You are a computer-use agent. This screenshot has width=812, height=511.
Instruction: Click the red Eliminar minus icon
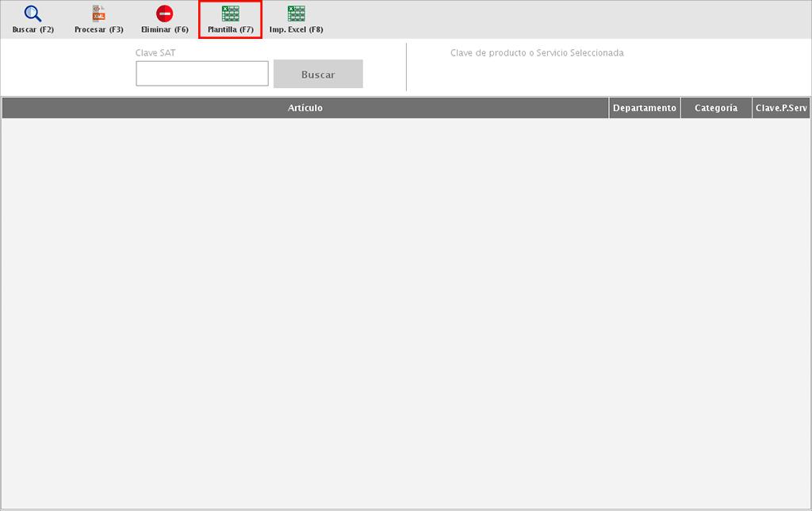pyautogui.click(x=164, y=13)
